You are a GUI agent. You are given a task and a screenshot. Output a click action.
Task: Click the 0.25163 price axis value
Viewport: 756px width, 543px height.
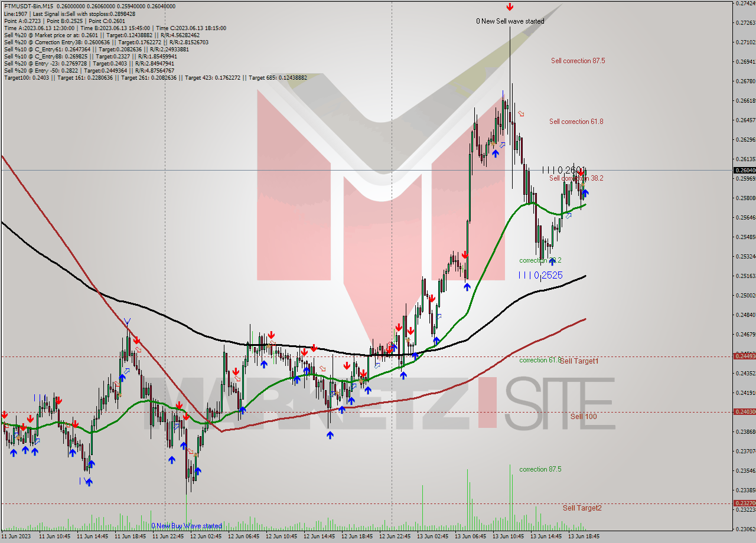click(746, 276)
